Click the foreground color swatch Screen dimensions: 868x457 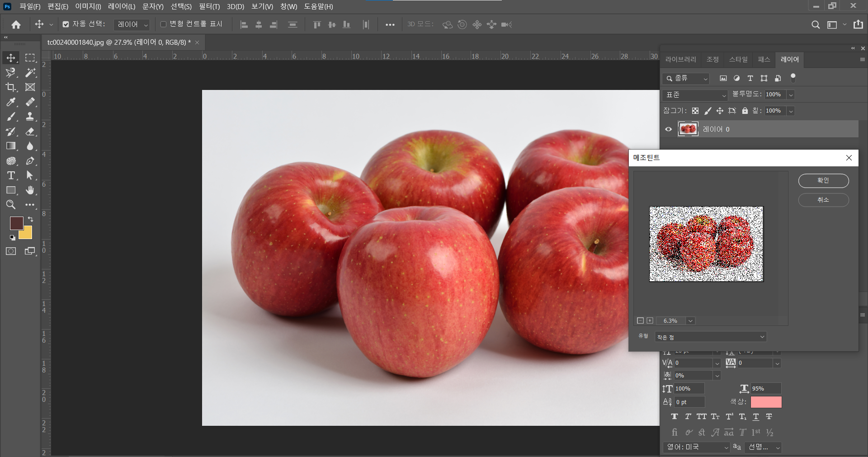[x=16, y=223]
